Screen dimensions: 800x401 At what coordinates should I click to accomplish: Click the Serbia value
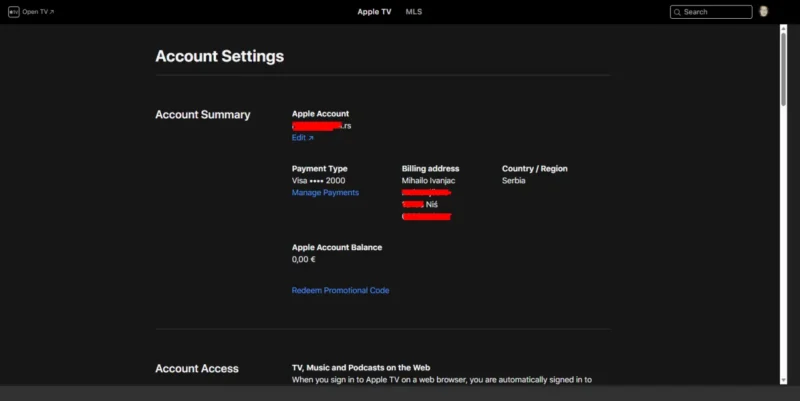click(513, 181)
